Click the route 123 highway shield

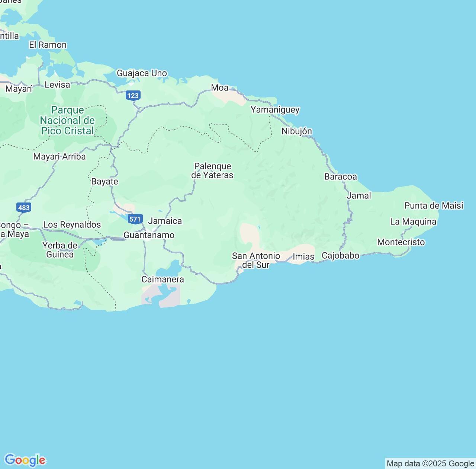133,96
